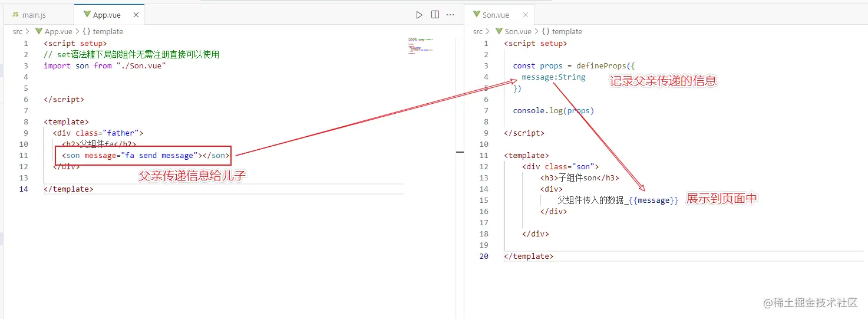
Task: Open template breadcrumb in App.vue editor
Action: click(x=108, y=32)
